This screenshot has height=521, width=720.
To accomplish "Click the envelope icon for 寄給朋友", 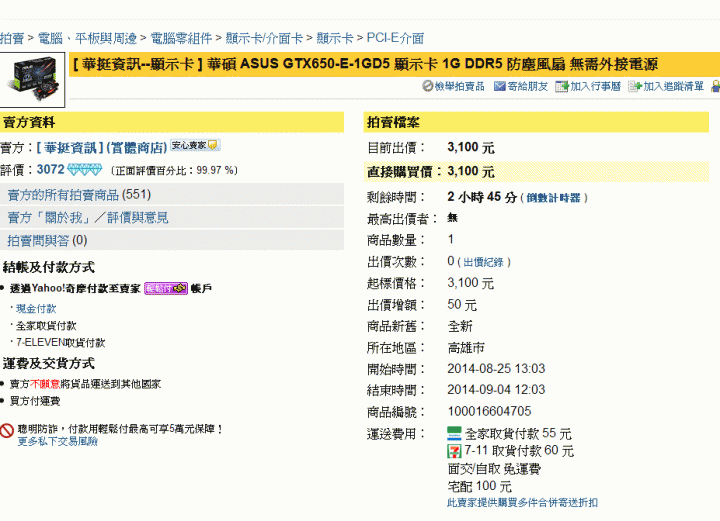I will 500,86.
